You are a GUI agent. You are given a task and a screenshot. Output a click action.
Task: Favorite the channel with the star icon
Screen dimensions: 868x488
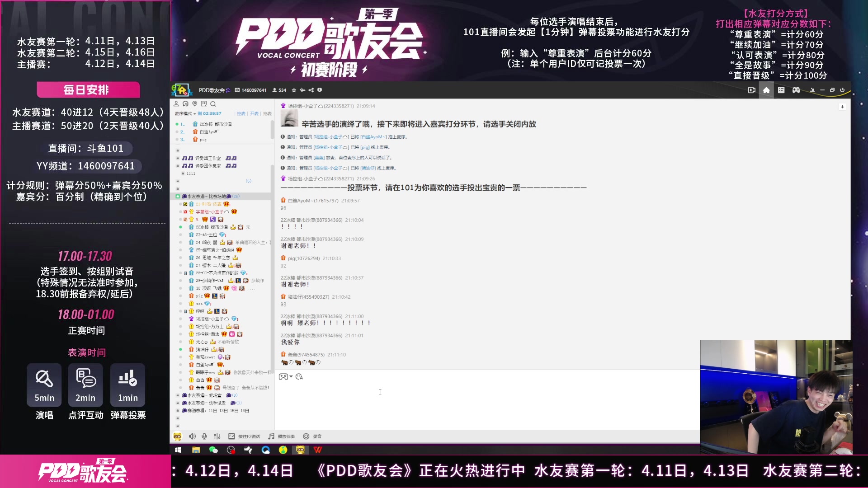[294, 90]
